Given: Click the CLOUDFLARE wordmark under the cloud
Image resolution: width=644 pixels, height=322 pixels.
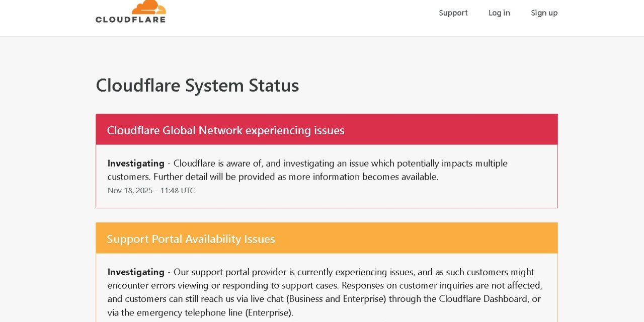Looking at the screenshot, I should [x=130, y=20].
